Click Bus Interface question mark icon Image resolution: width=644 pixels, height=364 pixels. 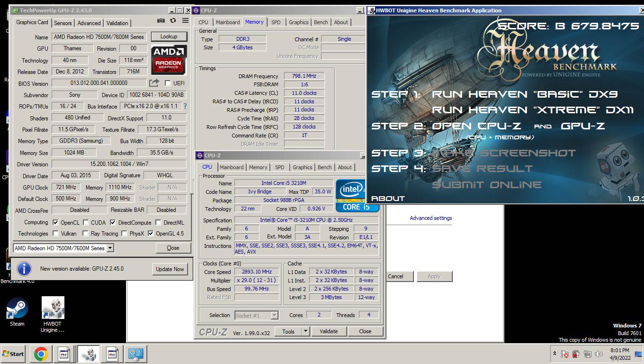point(185,106)
